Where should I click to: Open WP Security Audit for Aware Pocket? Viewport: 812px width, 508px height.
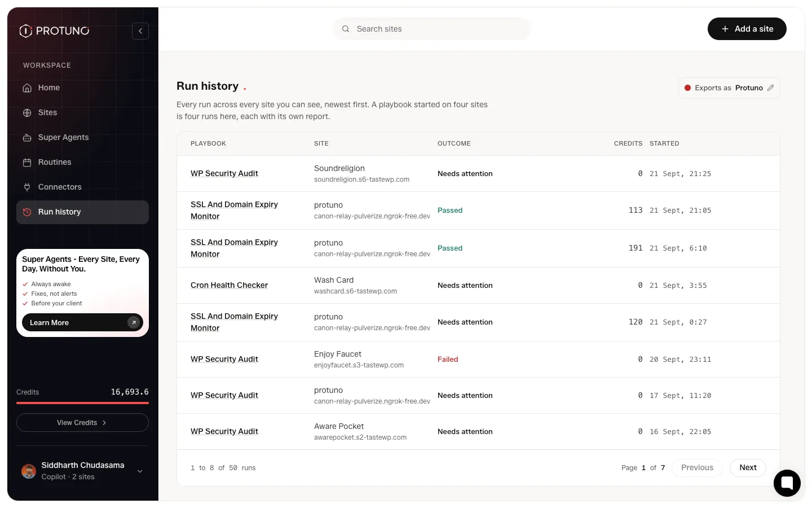tap(224, 432)
